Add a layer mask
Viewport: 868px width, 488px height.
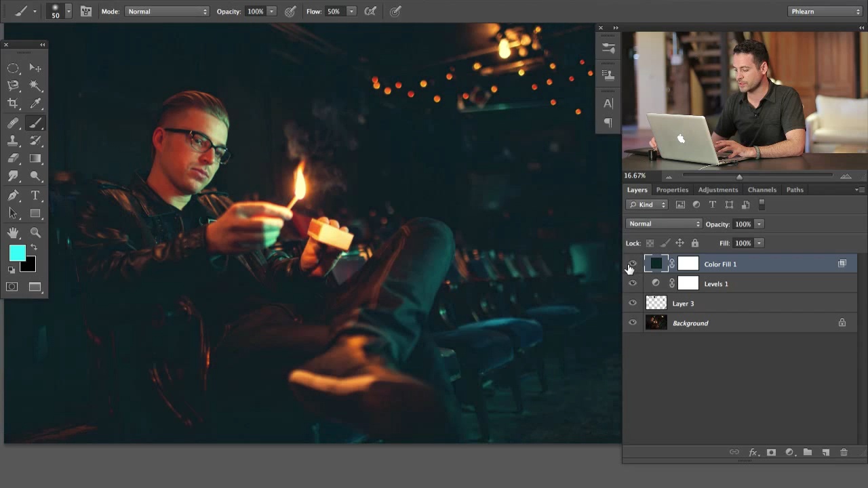(771, 453)
